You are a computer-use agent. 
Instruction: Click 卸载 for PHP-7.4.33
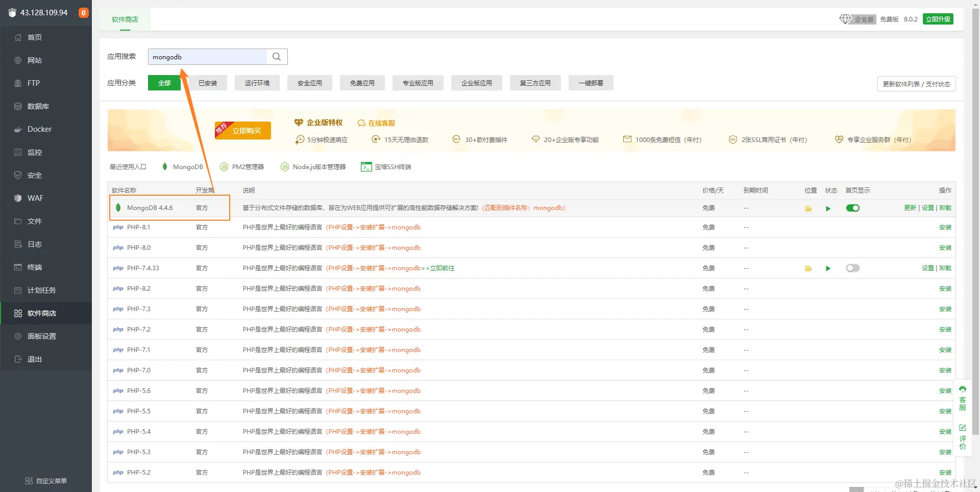pos(945,268)
